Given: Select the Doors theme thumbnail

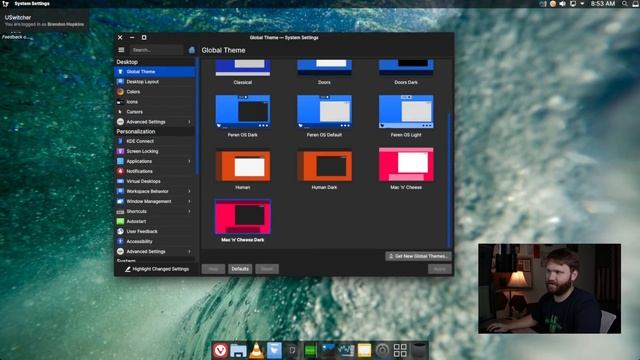Looking at the screenshot, I should (x=324, y=68).
